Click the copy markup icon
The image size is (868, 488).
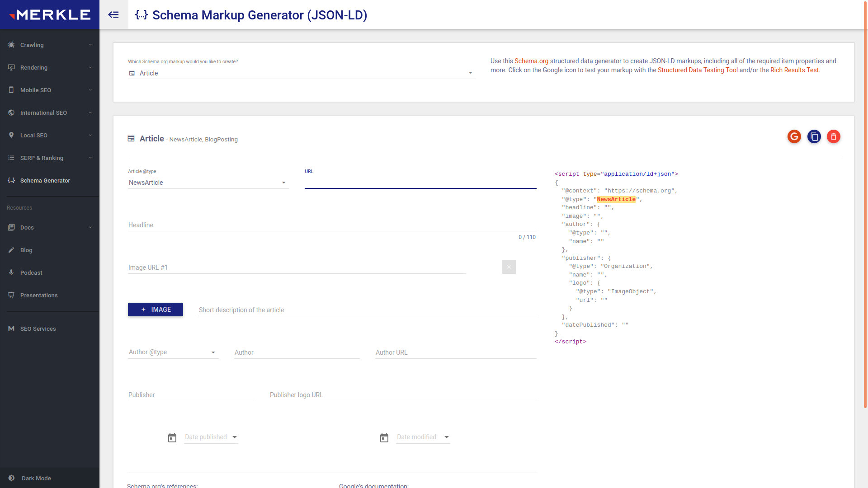point(814,136)
